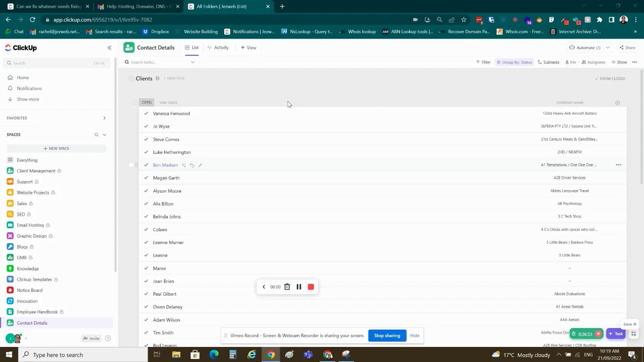The image size is (644, 362).
Task: Mark Steve Cornes task complete
Action: click(146, 139)
